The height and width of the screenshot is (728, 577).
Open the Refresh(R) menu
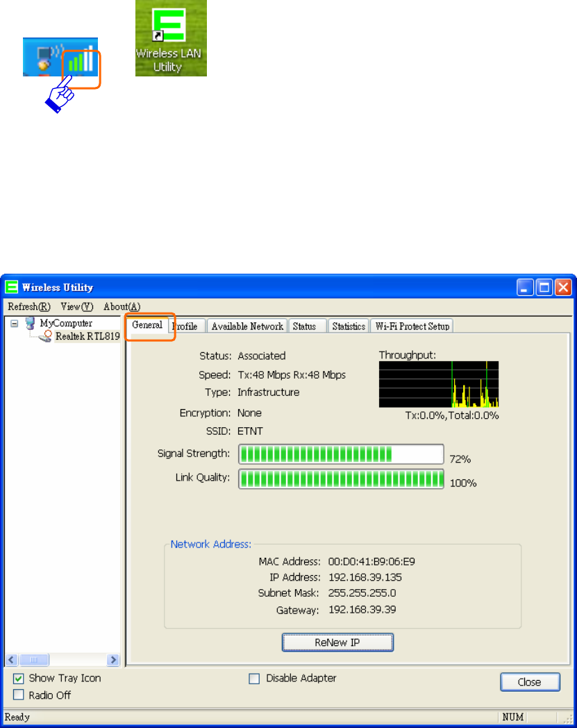pyautogui.click(x=28, y=307)
